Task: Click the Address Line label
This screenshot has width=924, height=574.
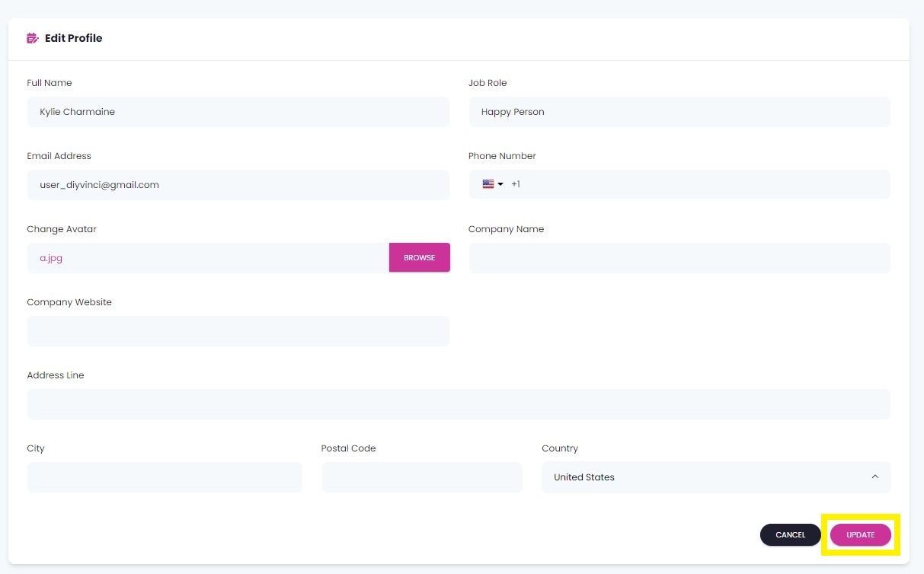Action: (56, 375)
